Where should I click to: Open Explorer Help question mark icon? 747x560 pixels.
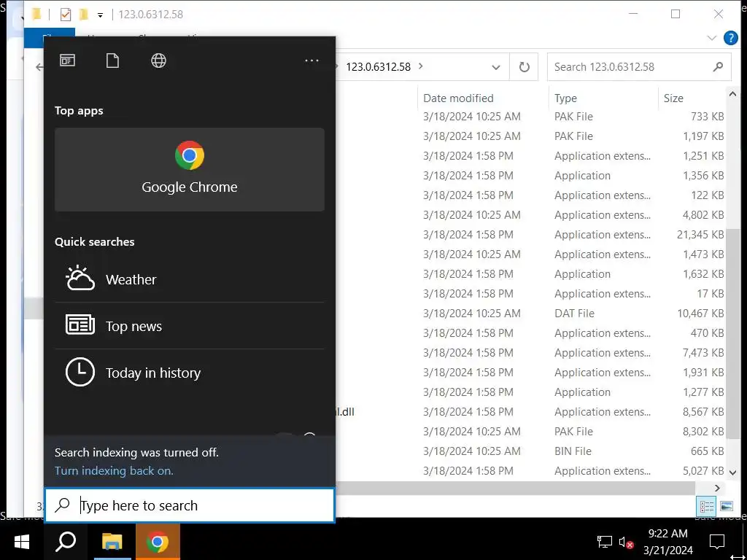pos(730,38)
